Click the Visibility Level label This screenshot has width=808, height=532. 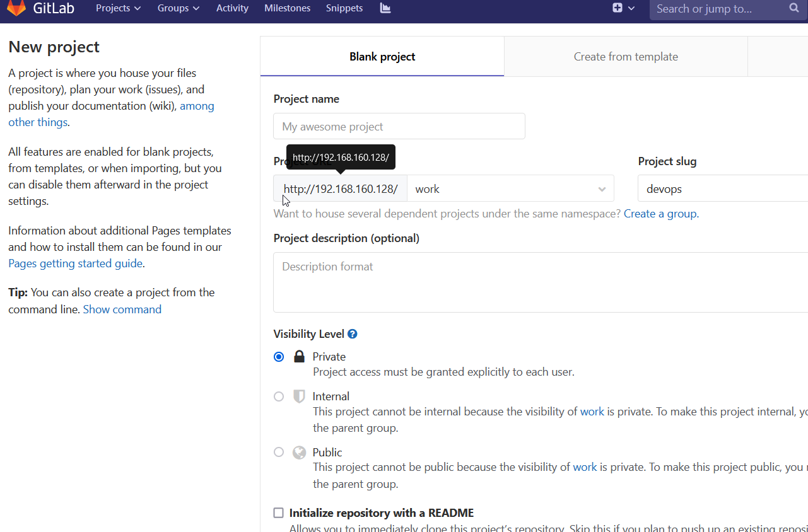pyautogui.click(x=309, y=334)
